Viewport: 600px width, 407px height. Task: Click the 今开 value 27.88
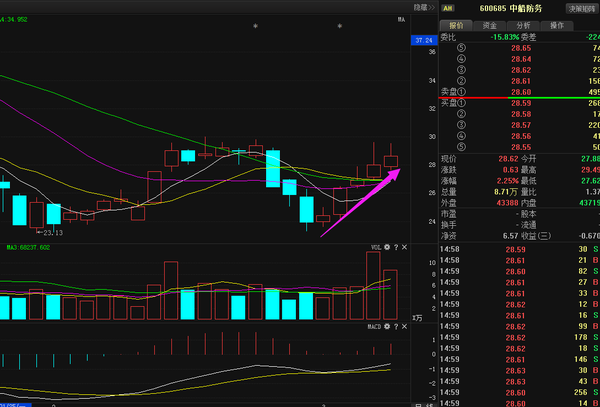(590, 159)
